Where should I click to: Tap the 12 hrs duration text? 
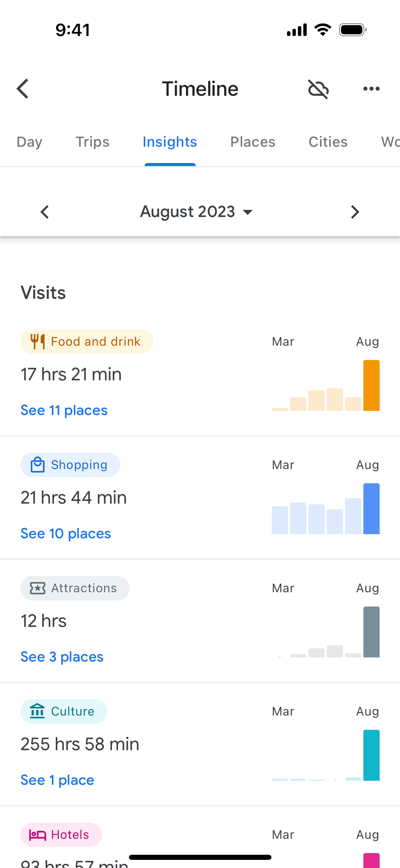(43, 621)
